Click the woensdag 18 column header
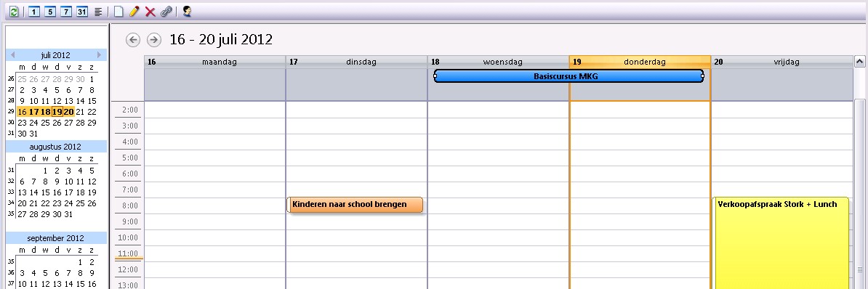The width and height of the screenshot is (868, 289). (498, 62)
